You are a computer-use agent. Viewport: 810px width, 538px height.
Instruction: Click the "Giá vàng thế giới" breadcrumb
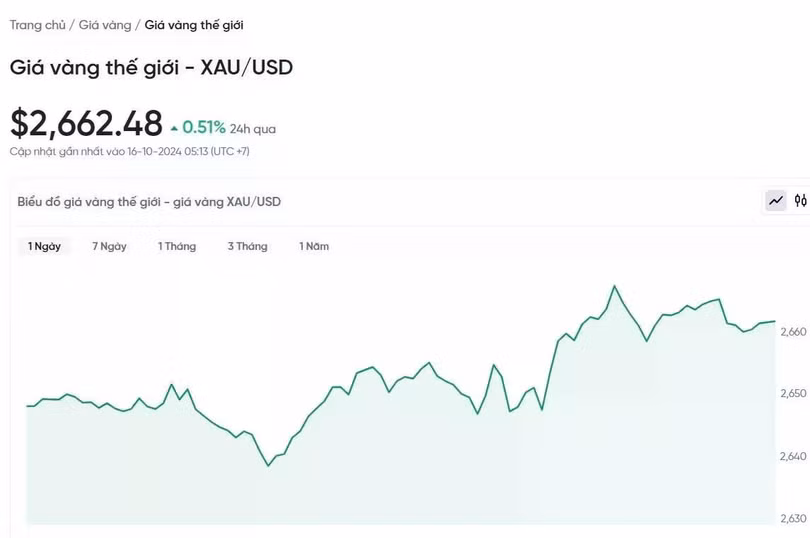(194, 24)
